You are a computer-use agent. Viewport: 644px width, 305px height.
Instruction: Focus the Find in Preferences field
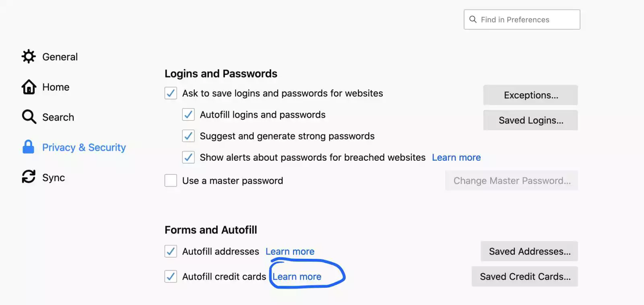[x=522, y=19]
